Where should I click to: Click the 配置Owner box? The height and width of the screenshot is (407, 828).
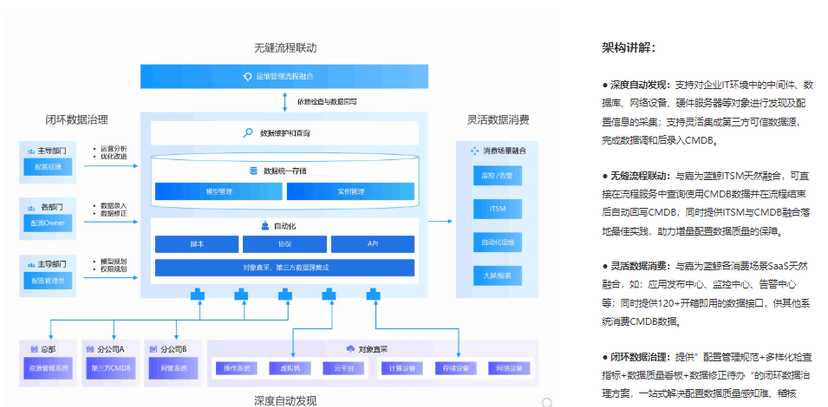pos(48,223)
